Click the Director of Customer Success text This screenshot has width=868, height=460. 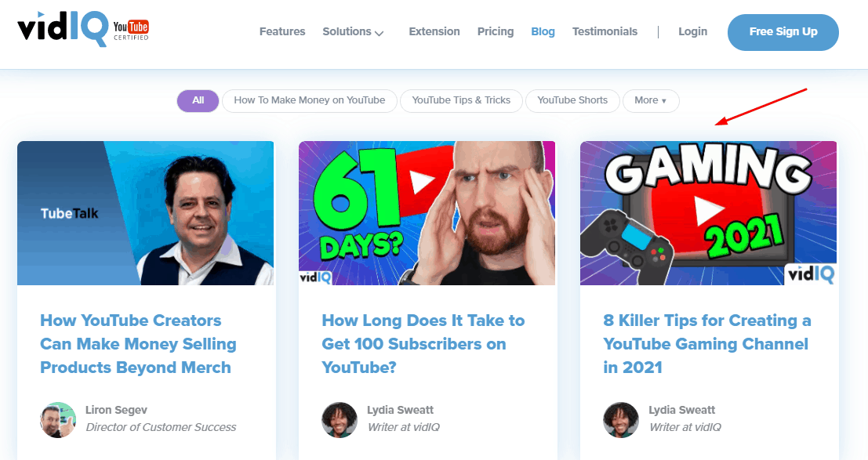click(161, 427)
